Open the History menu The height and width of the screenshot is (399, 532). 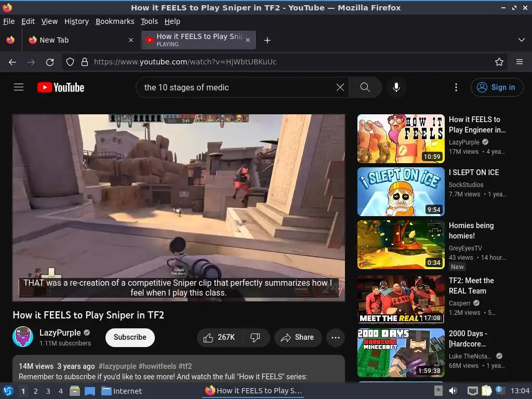tap(77, 21)
